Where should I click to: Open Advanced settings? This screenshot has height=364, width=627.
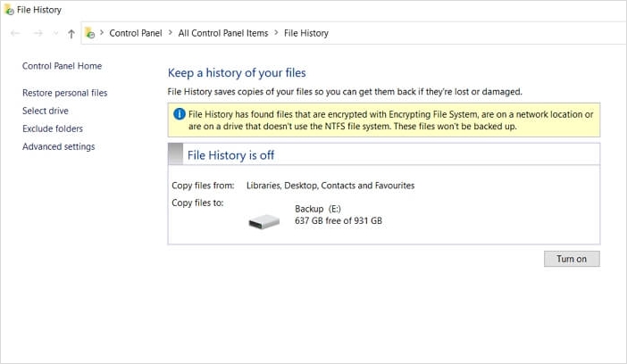click(x=58, y=146)
